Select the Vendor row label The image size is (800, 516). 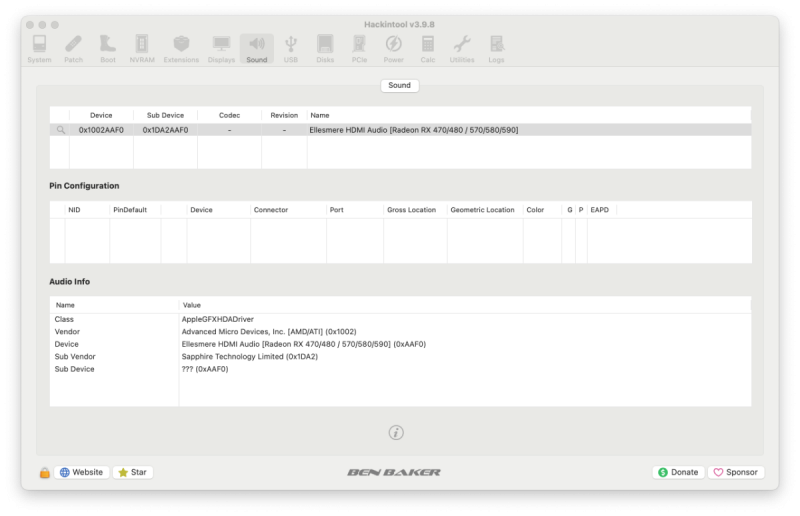[67, 332]
